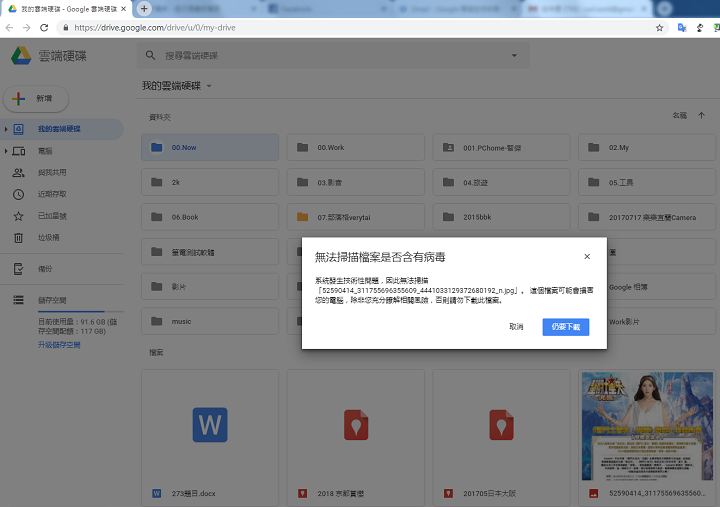Select the 影片 folder
The height and width of the screenshot is (507, 720).
coord(210,287)
